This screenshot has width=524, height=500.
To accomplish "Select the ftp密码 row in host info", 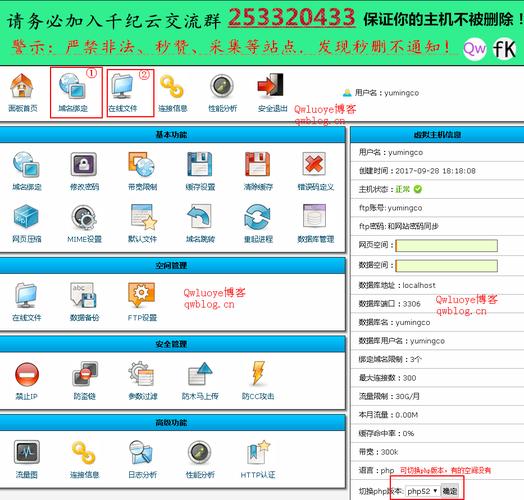I will click(437, 226).
